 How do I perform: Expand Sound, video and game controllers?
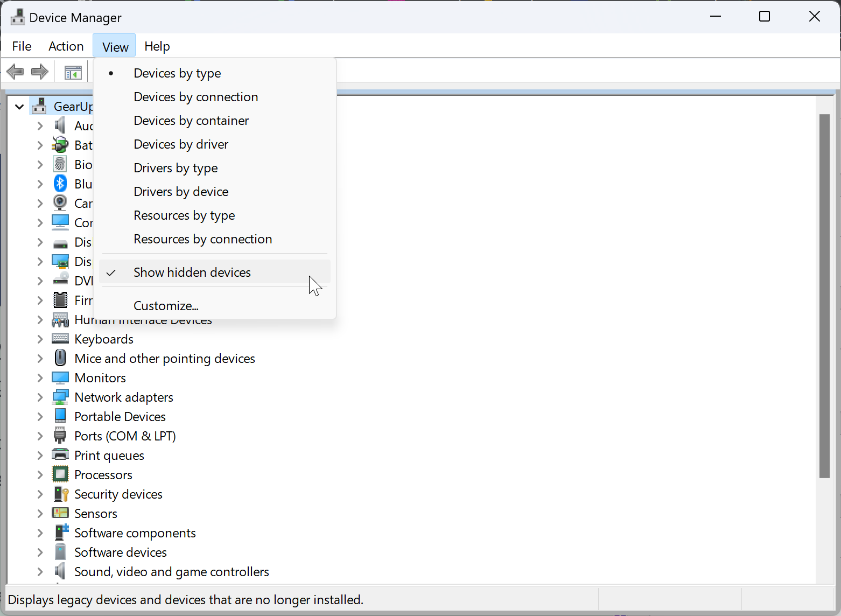pos(40,572)
